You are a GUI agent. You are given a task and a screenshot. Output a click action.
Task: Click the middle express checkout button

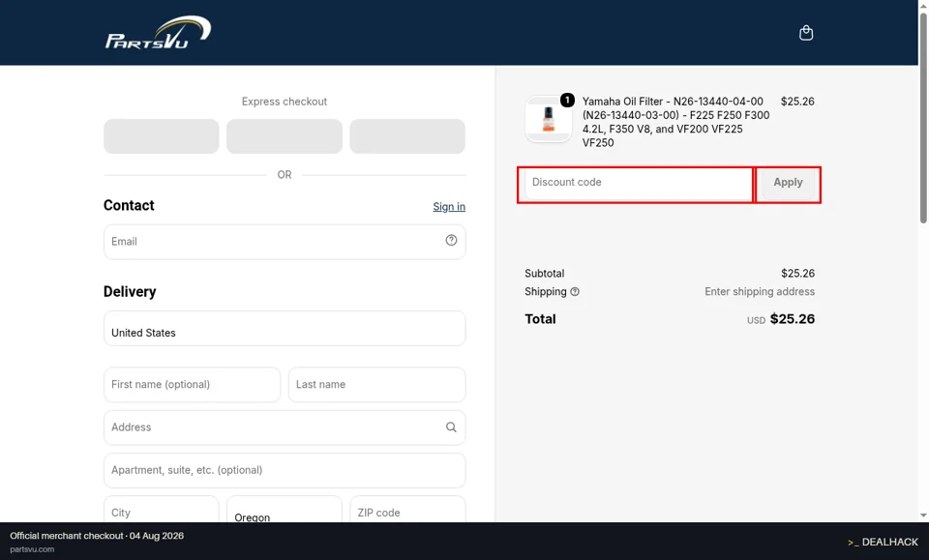coord(285,136)
